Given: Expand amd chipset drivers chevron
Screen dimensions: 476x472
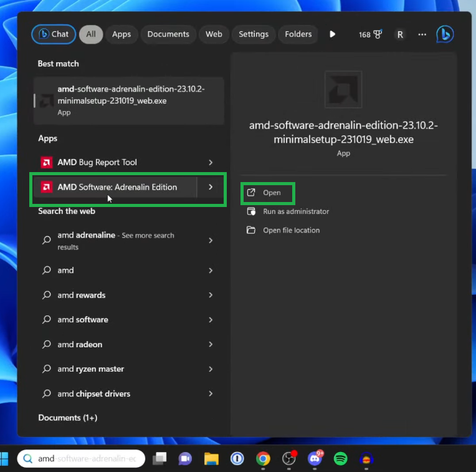Looking at the screenshot, I should coord(211,393).
